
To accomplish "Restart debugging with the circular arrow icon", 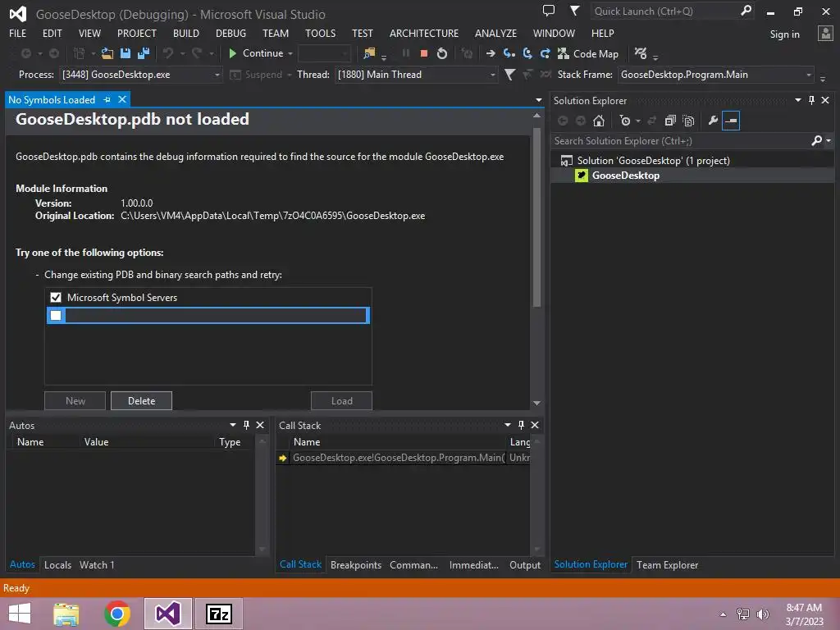I will pyautogui.click(x=442, y=53).
